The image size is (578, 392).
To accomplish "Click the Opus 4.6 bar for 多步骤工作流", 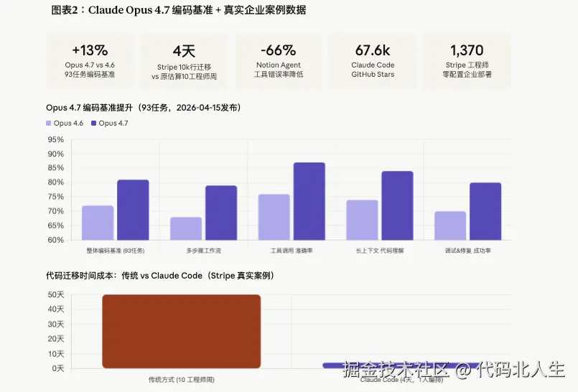I will point(186,229).
